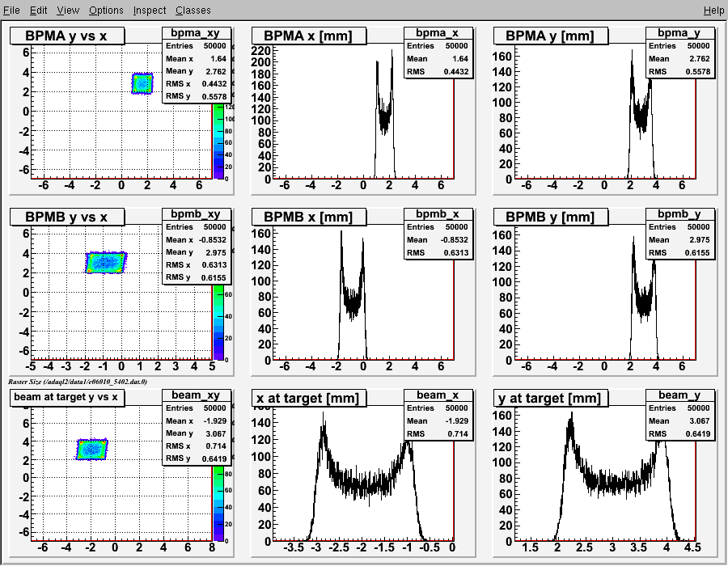Open the Classes menu

(193, 11)
